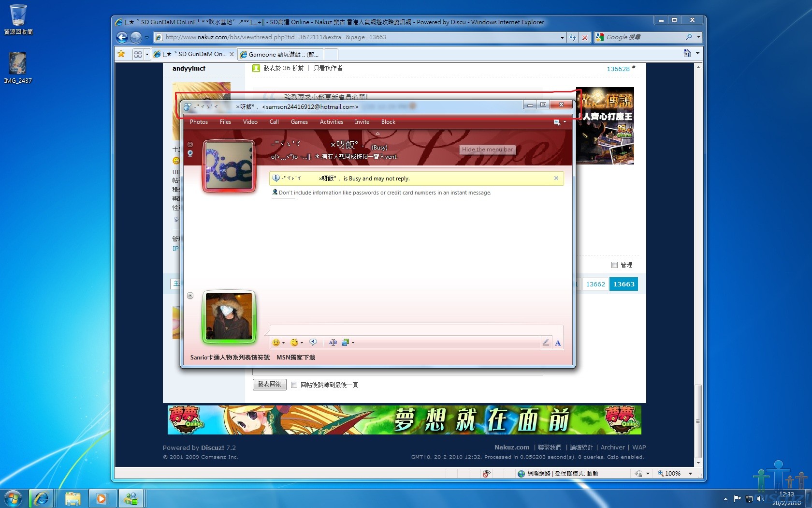
Task: Open the 只看該作者 link
Action: point(328,68)
